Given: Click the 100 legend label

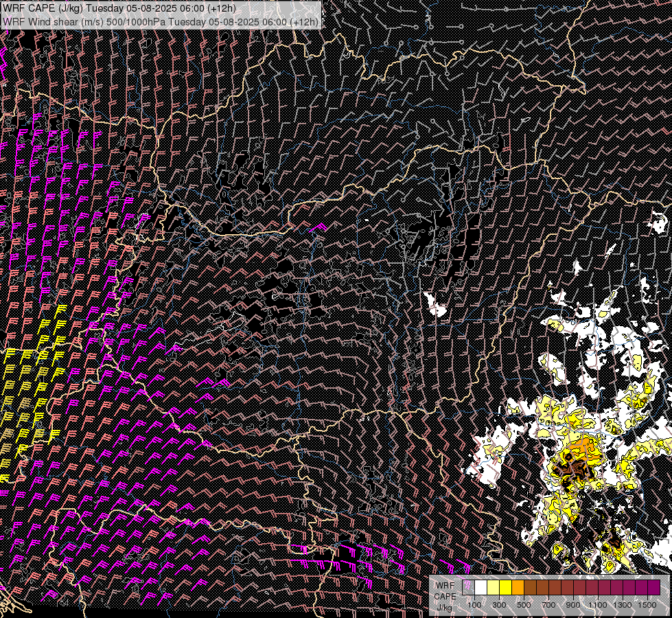Looking at the screenshot, I should click(x=474, y=605).
